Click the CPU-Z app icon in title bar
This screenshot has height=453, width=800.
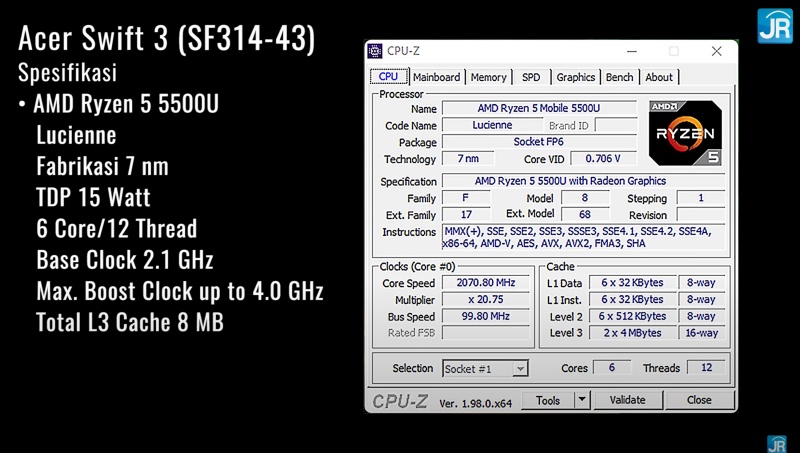pos(375,51)
